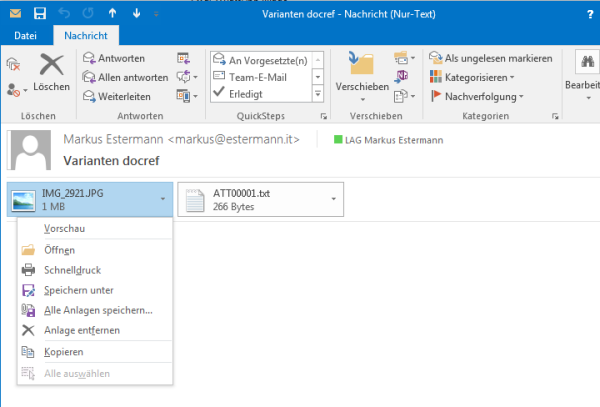Click sender Markus Estermann address
This screenshot has height=407, width=600.
point(181,139)
